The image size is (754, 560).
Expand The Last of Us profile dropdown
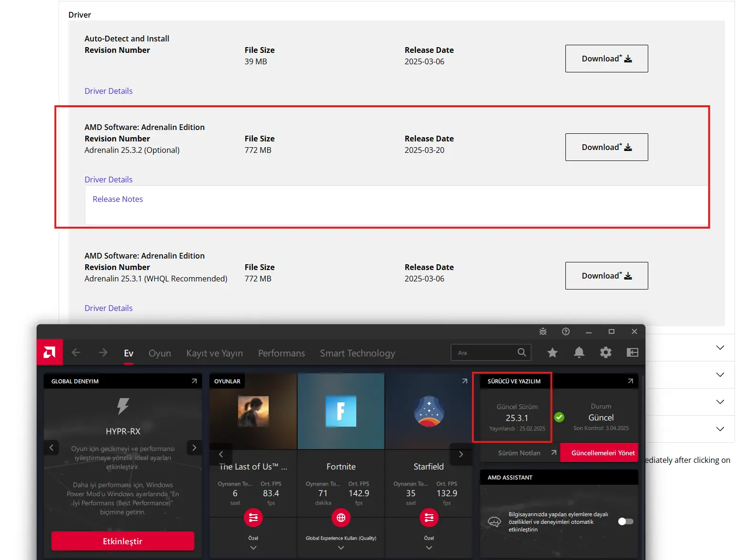pos(253,548)
